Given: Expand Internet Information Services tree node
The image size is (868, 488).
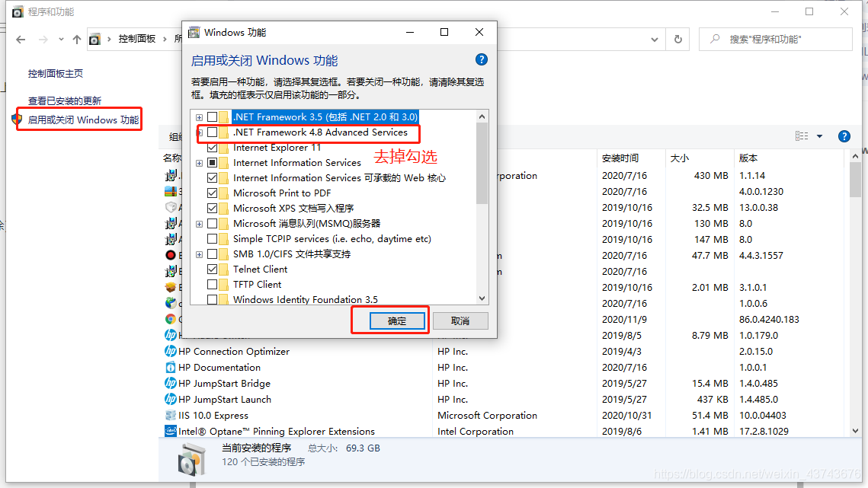Looking at the screenshot, I should click(200, 163).
